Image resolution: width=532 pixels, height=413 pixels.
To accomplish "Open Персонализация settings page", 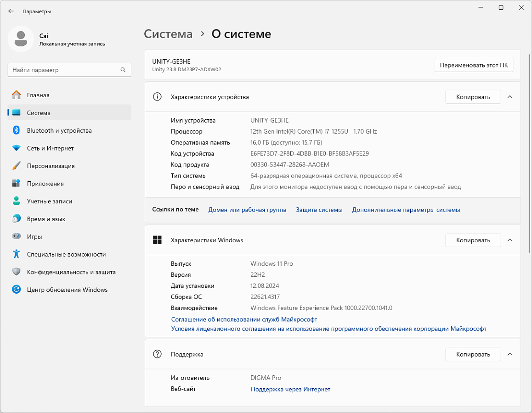I will 69,166.
